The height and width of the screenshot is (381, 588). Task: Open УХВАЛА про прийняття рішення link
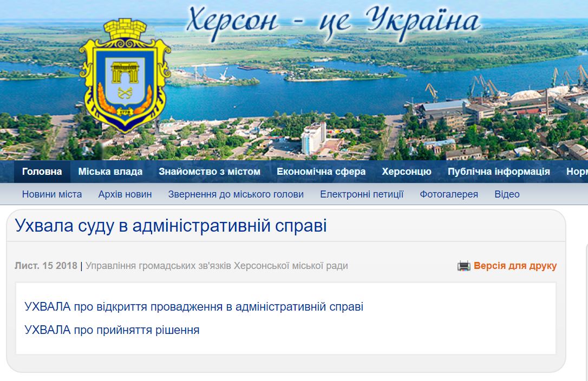pyautogui.click(x=112, y=330)
